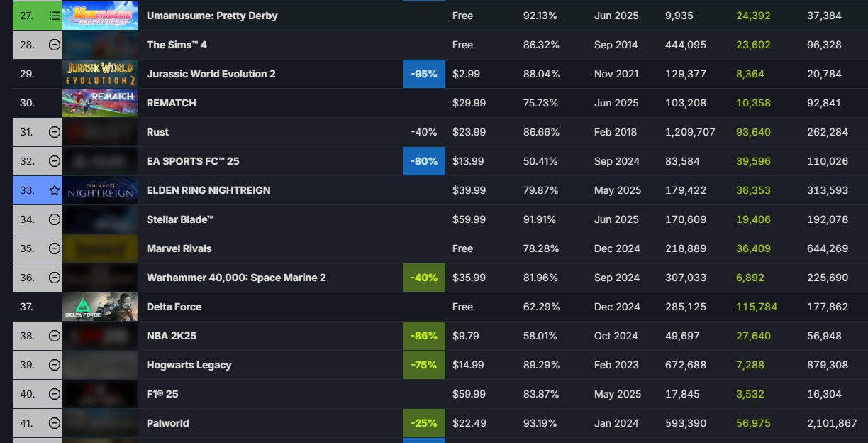868x443 pixels.
Task: Click the green 115,784 value for Delta Force
Action: (x=757, y=307)
